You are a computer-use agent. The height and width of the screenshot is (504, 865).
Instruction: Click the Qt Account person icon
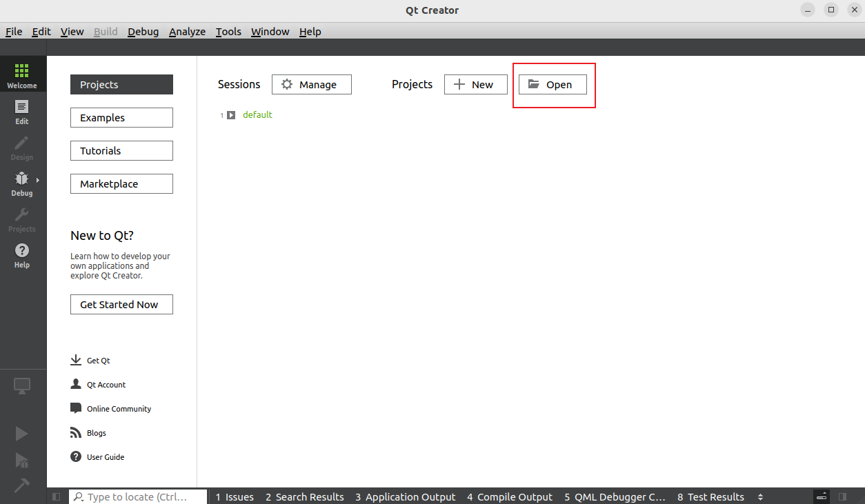click(76, 384)
